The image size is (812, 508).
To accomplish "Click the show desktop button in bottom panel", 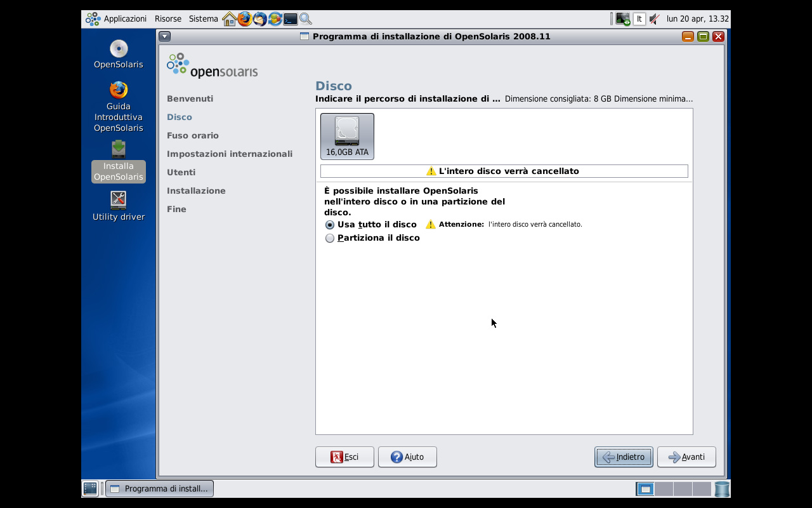I will (90, 488).
